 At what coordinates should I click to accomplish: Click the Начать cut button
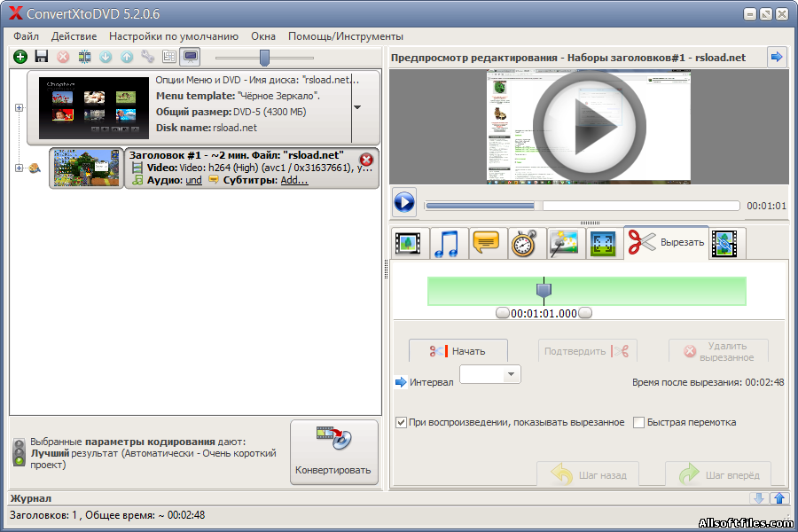458,351
